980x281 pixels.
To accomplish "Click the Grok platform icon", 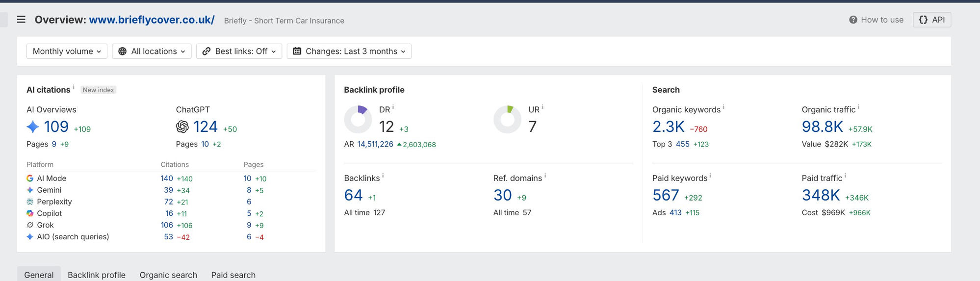I will tap(30, 225).
